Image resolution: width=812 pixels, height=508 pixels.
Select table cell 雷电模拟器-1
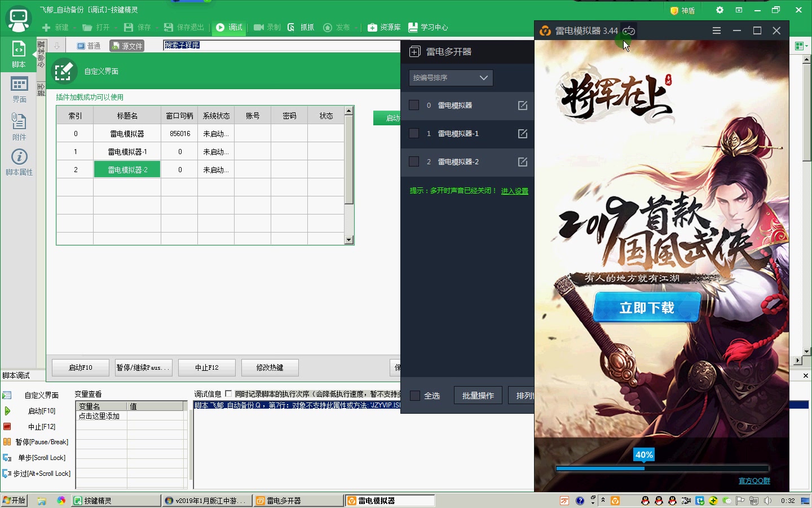point(127,151)
